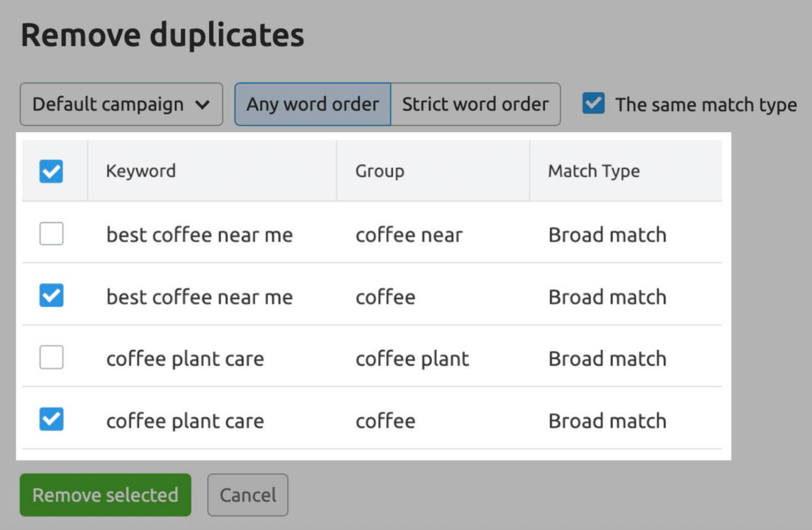812x530 pixels.
Task: Click the Match Type column header
Action: [594, 171]
